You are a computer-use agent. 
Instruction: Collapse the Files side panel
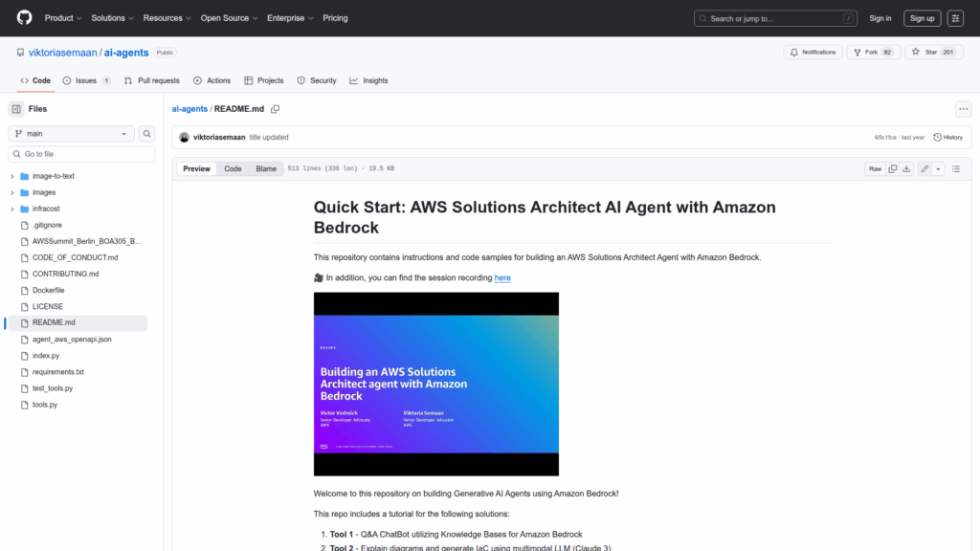click(16, 109)
